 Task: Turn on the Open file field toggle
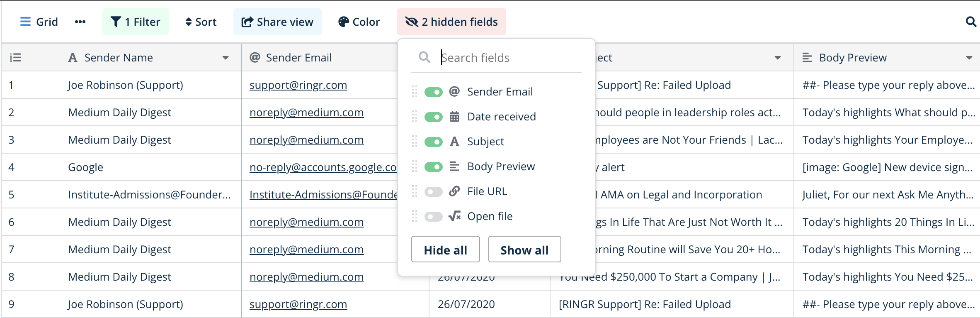tap(434, 216)
